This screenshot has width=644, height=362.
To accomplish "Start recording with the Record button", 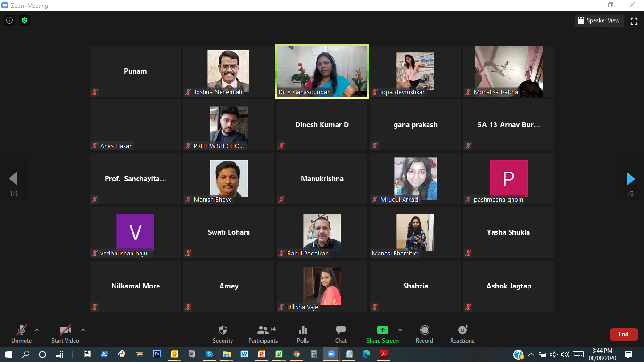I will 424,334.
